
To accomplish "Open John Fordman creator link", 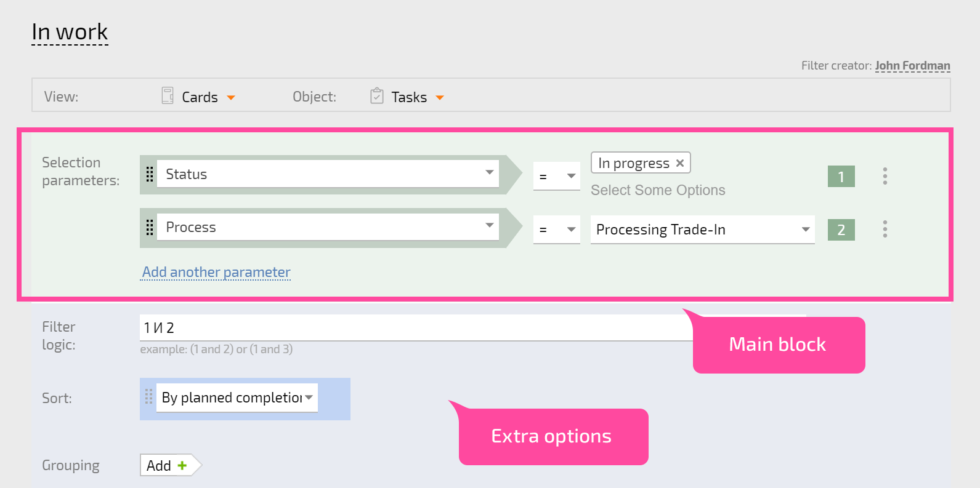I will (x=912, y=65).
